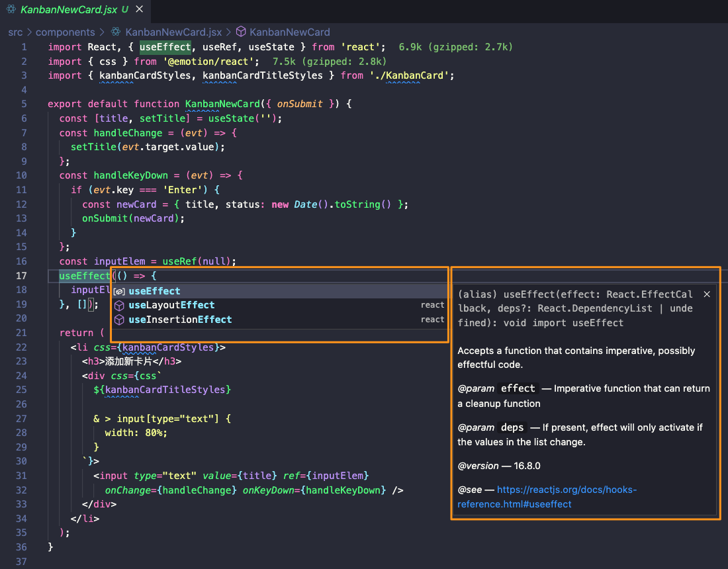
Task: Click the useEffect call on line 17
Action: (x=85, y=276)
